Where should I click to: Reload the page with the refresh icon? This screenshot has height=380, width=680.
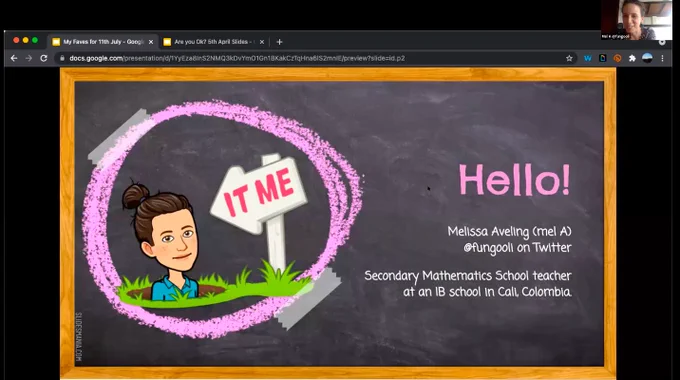pyautogui.click(x=44, y=58)
